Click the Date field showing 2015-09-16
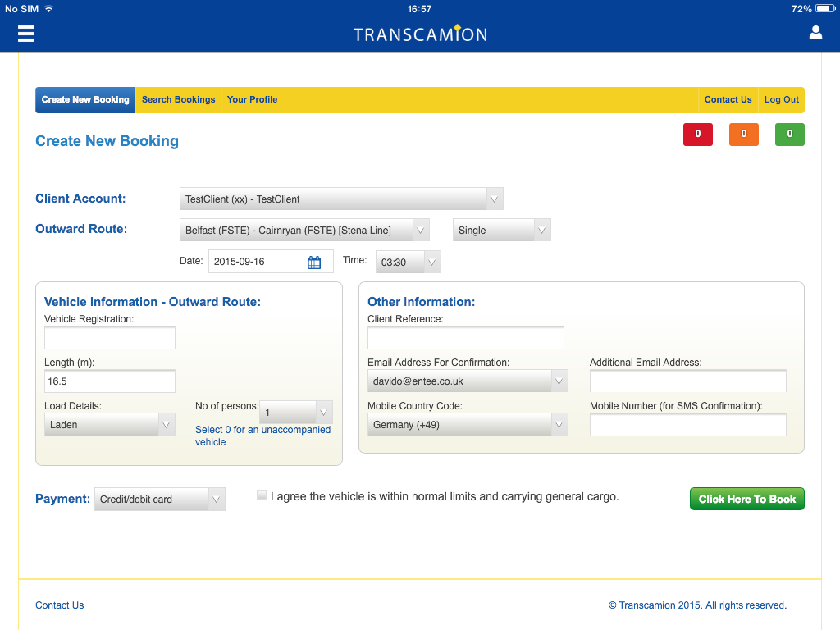 [x=271, y=262]
